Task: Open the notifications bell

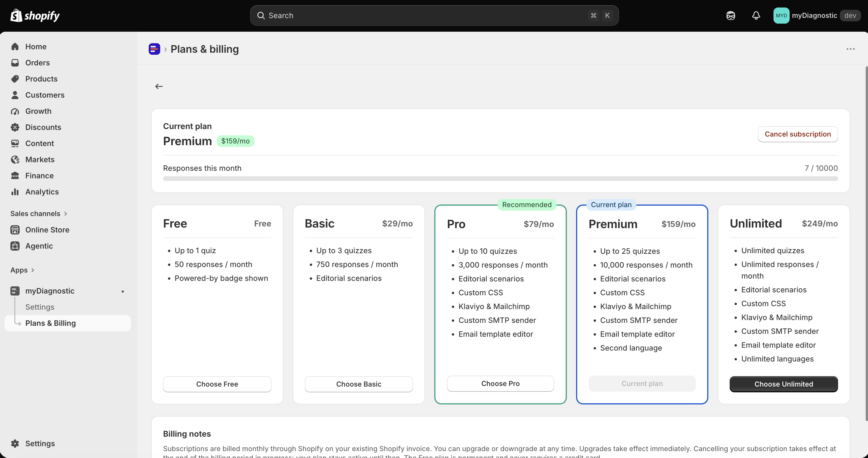Action: tap(756, 16)
